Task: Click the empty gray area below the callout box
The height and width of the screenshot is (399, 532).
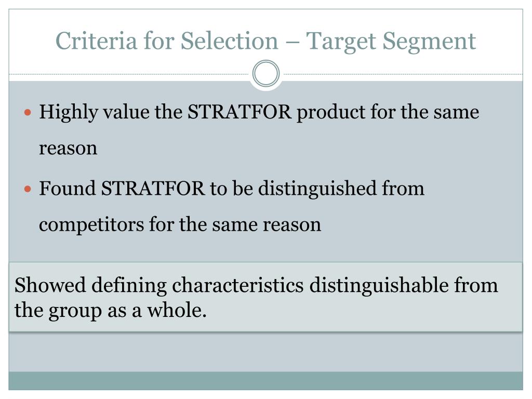Action: click(x=265, y=352)
